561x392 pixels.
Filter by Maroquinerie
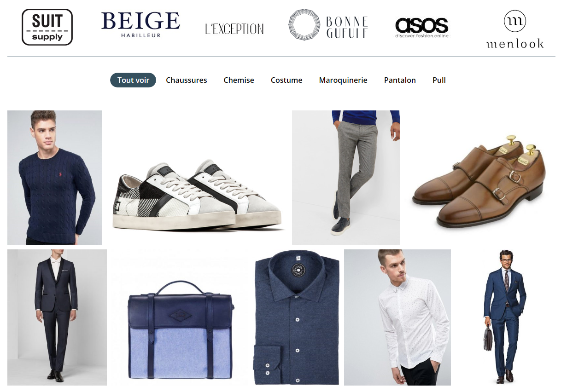[343, 80]
